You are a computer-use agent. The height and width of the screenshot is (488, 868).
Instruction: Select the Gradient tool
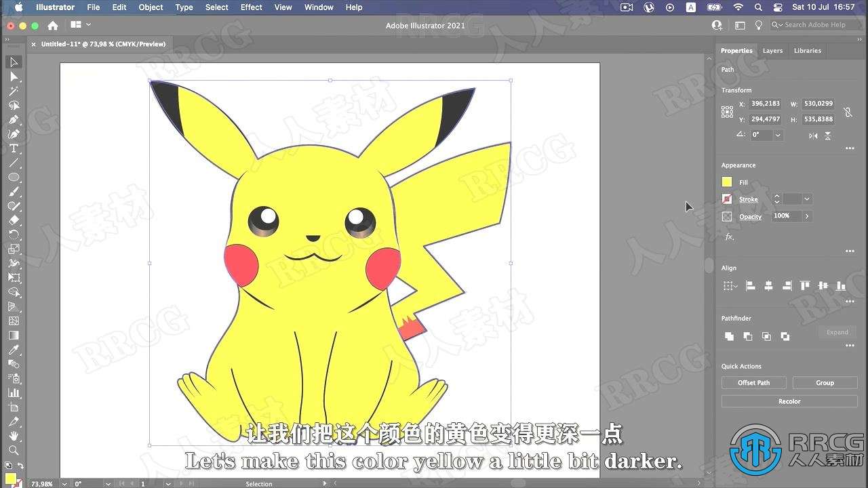click(x=14, y=335)
